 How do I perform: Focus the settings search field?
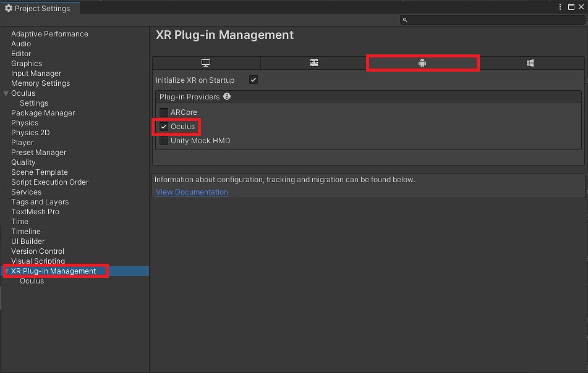493,20
